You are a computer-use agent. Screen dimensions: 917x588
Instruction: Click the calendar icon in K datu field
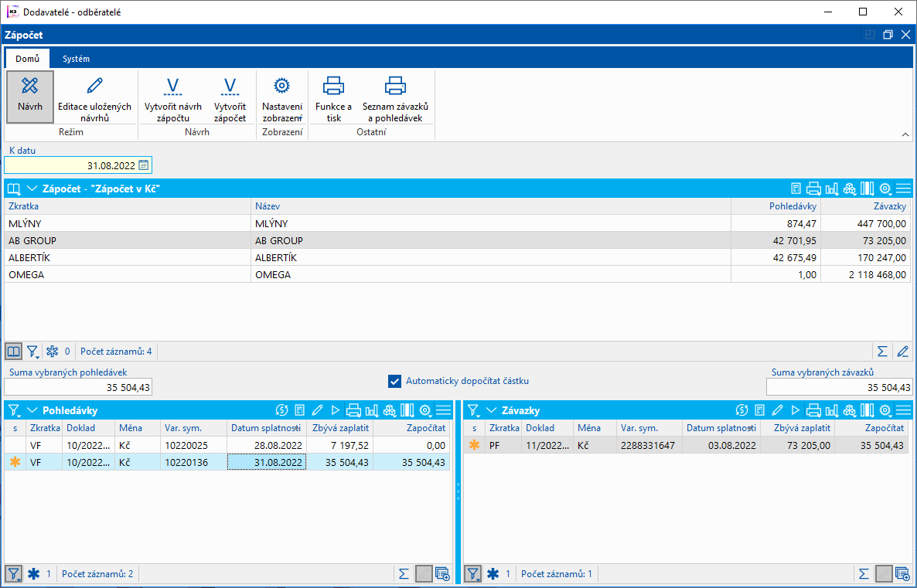tap(143, 165)
